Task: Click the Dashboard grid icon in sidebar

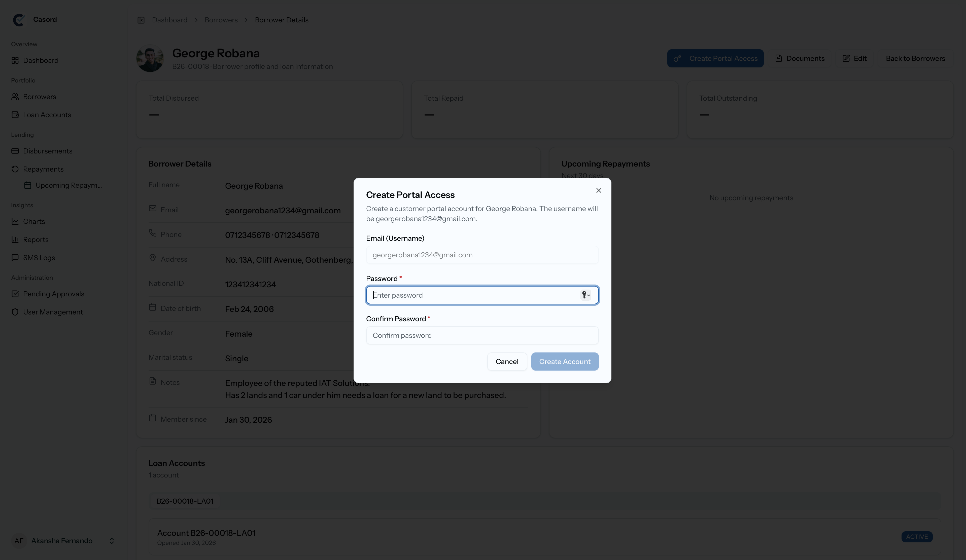Action: coord(15,61)
